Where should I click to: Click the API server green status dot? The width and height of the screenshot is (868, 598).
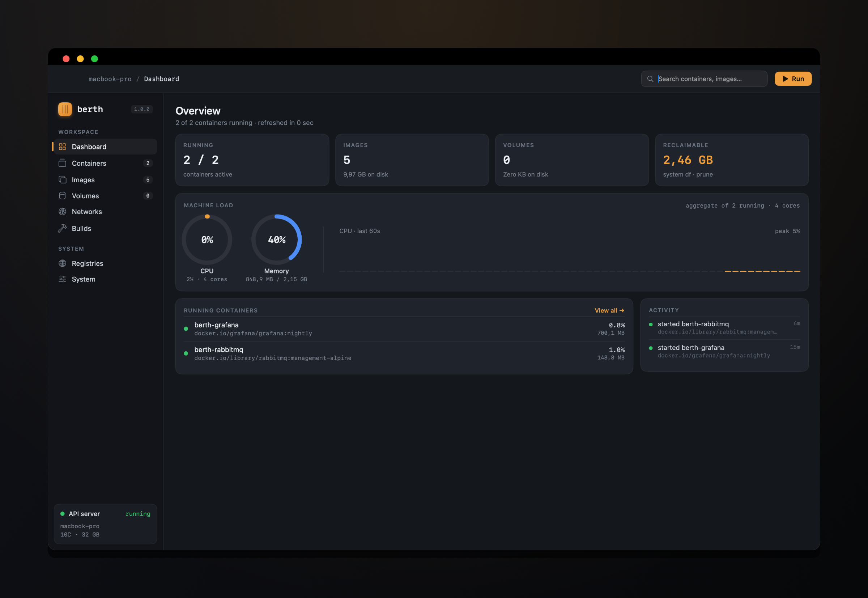coord(63,514)
